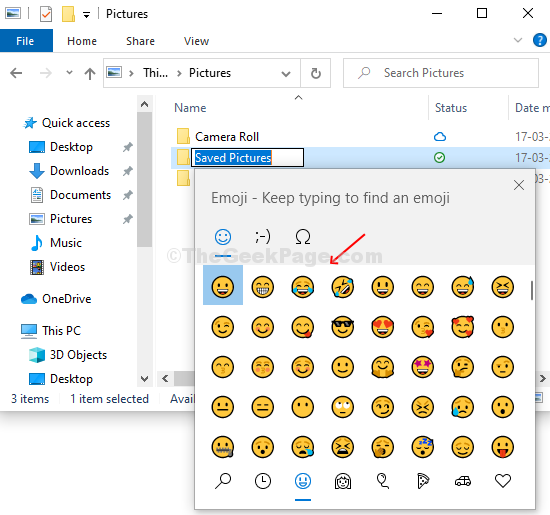The width and height of the screenshot is (550, 515).
Task: Choose the tears of joy emoji
Action: pos(303,286)
